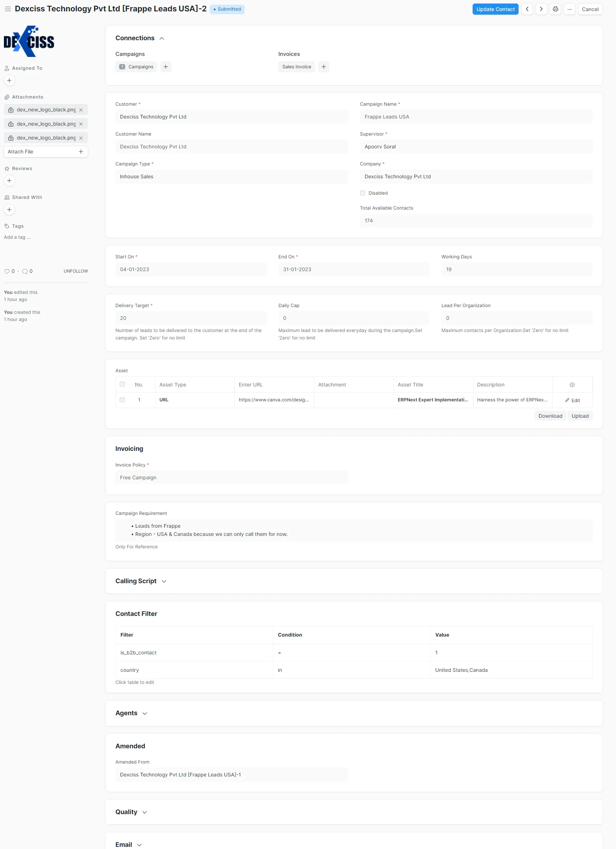Edit asset row 1 pencil
This screenshot has height=849, width=616.
pyautogui.click(x=572, y=400)
